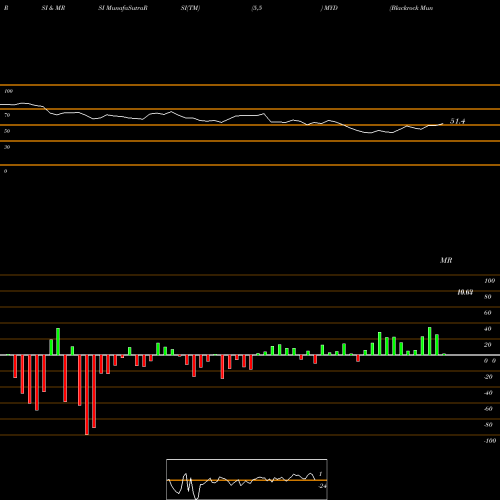Click the 50 level label on RSI axis
Screen dimensions: 500x500
click(x=7, y=131)
